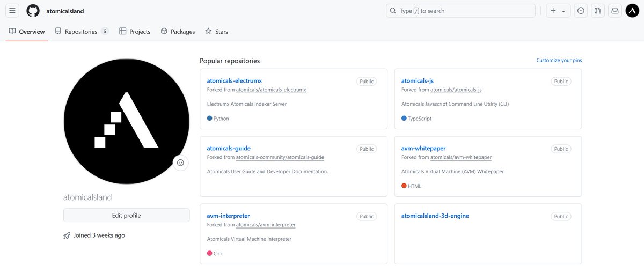644x280 pixels.
Task: Click the large atomicalsland profile picture
Action: pos(126,121)
